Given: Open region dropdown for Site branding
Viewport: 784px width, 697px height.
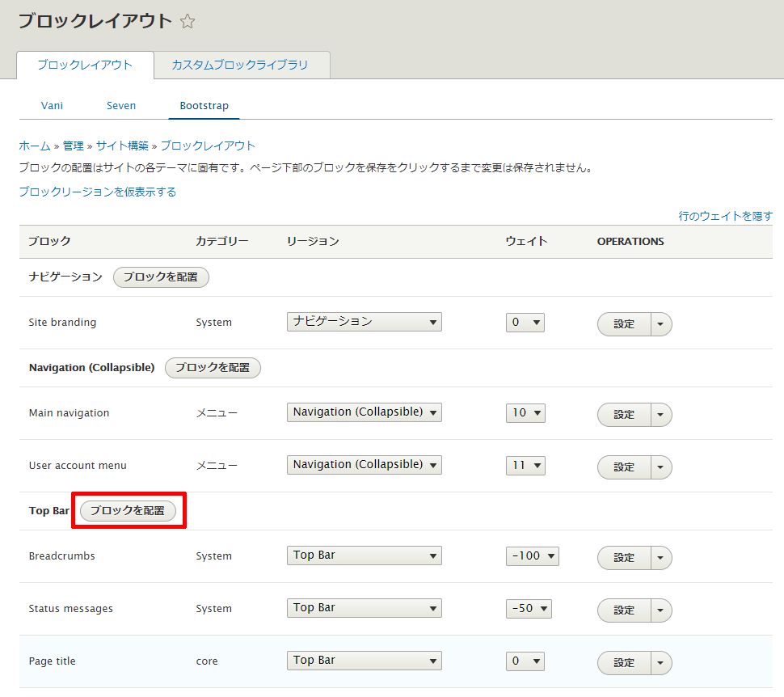Looking at the screenshot, I should point(364,322).
